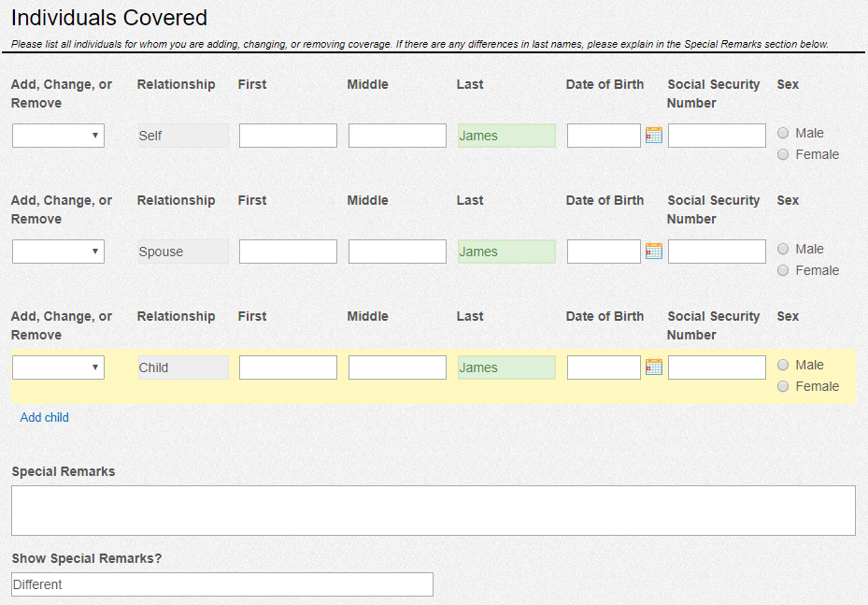Open the Add, Change, or Remove dropdown for Spouse

[58, 252]
